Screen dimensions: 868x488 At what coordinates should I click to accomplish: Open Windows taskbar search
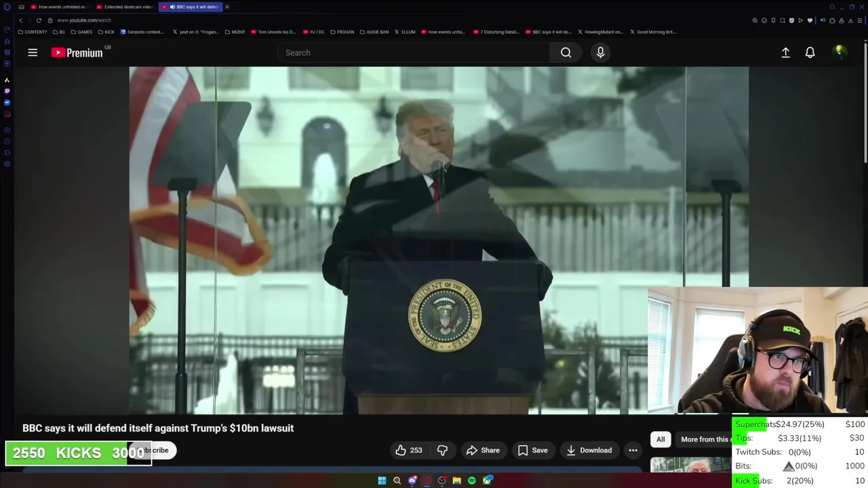click(x=397, y=481)
